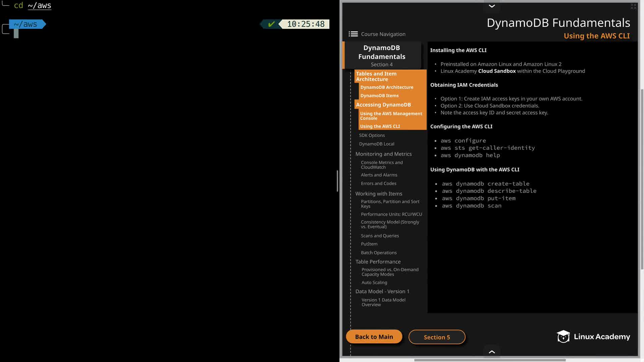Click the ~/aws terminal prompt badge
The image size is (644, 362).
(x=25, y=24)
